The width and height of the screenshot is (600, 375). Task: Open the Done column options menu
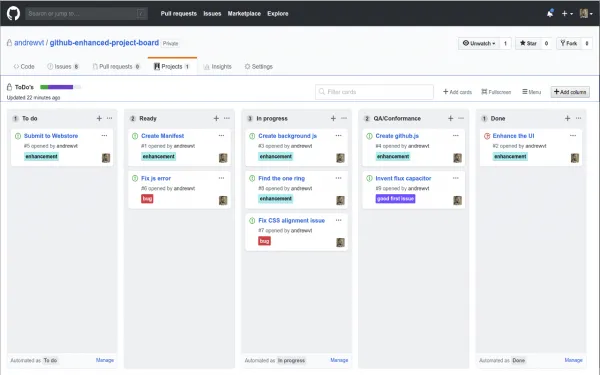pos(579,118)
